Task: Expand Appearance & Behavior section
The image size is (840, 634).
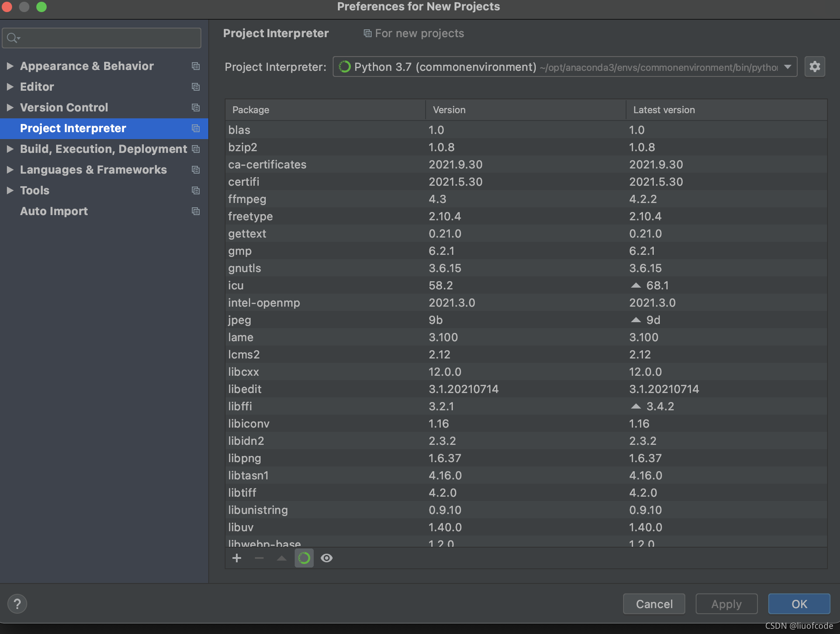Action: [10, 66]
